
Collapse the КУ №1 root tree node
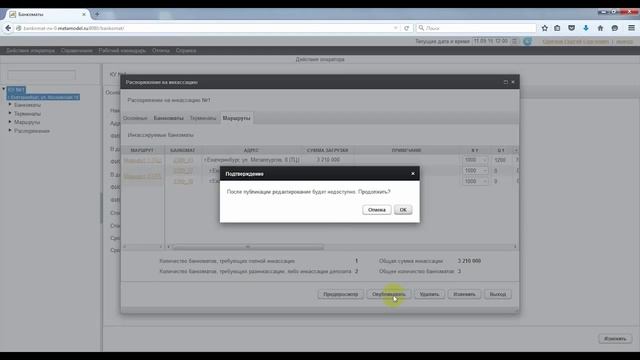coord(4,89)
